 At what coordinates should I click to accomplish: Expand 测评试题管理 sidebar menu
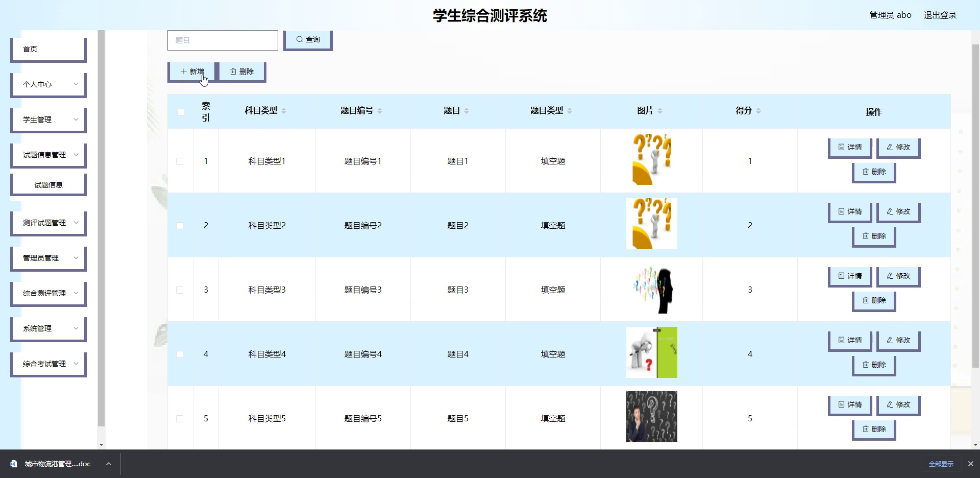pos(48,223)
